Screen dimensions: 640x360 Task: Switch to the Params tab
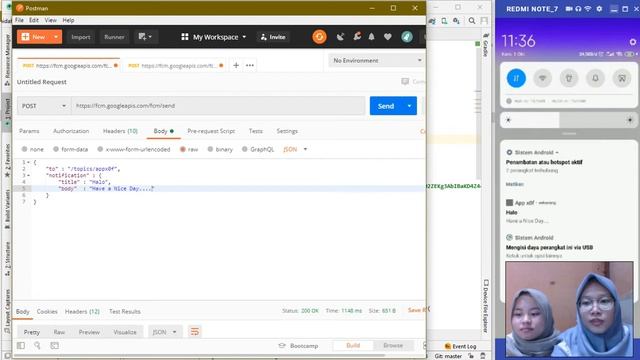[29, 131]
